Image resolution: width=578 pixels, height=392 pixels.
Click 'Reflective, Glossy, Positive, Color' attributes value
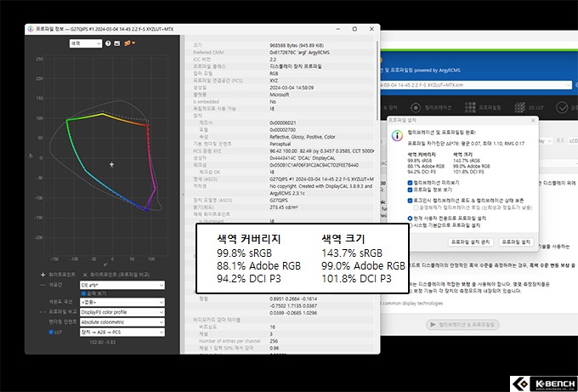click(x=303, y=137)
